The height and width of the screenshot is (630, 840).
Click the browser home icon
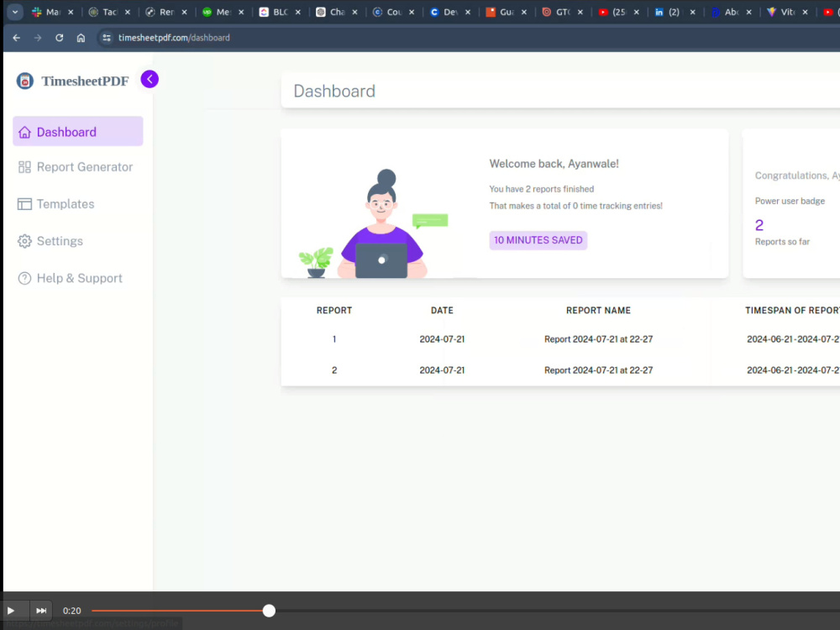81,38
